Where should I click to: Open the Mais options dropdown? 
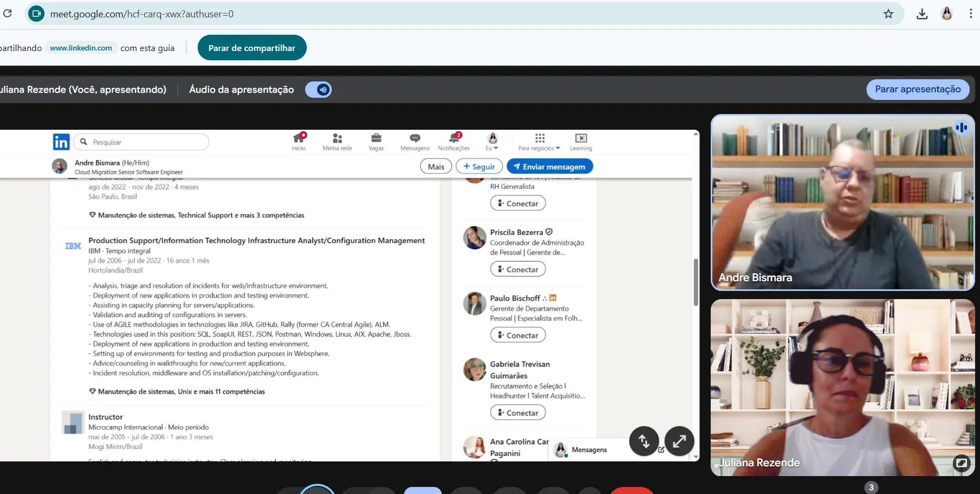click(x=436, y=167)
